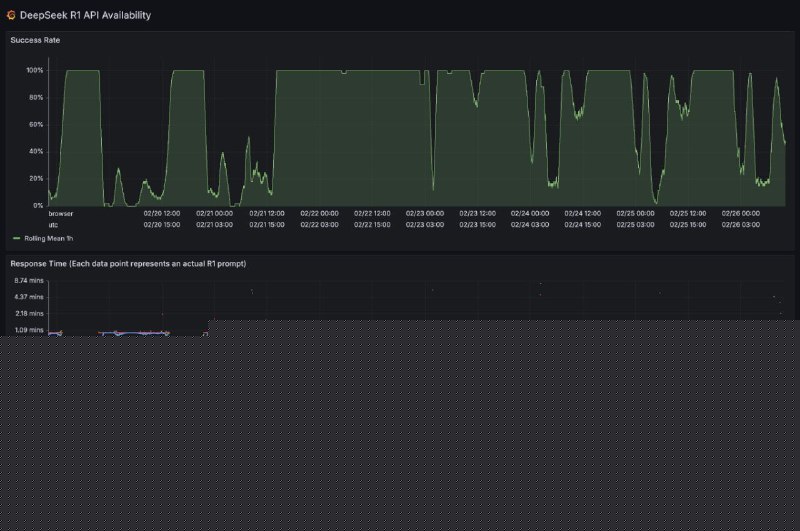Screen dimensions: 800x531
Task: Click the 02/24 12:00 browser time label
Action: 583,214
